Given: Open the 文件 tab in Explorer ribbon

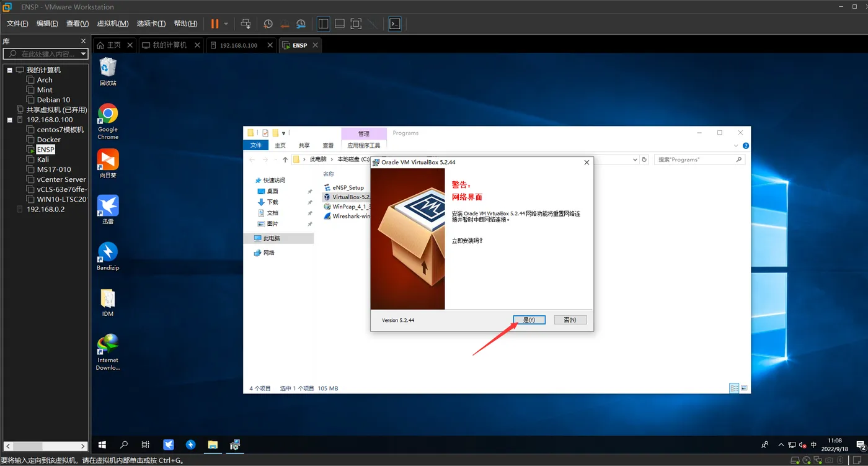Looking at the screenshot, I should coord(256,145).
